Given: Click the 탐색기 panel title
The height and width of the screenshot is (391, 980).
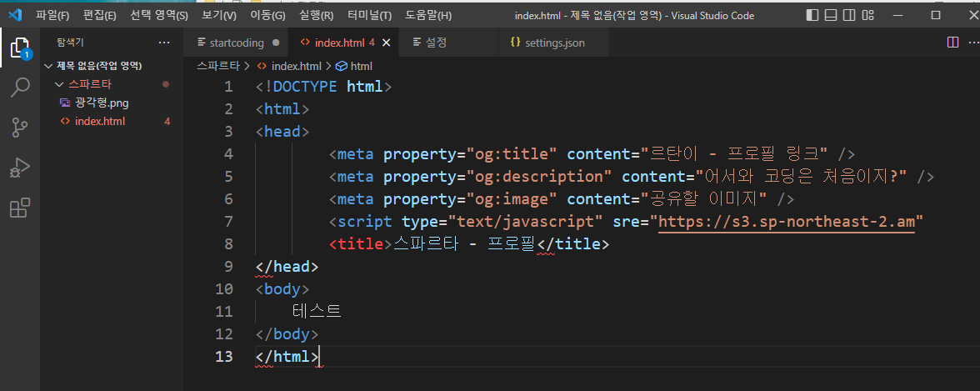Looking at the screenshot, I should pyautogui.click(x=70, y=43).
